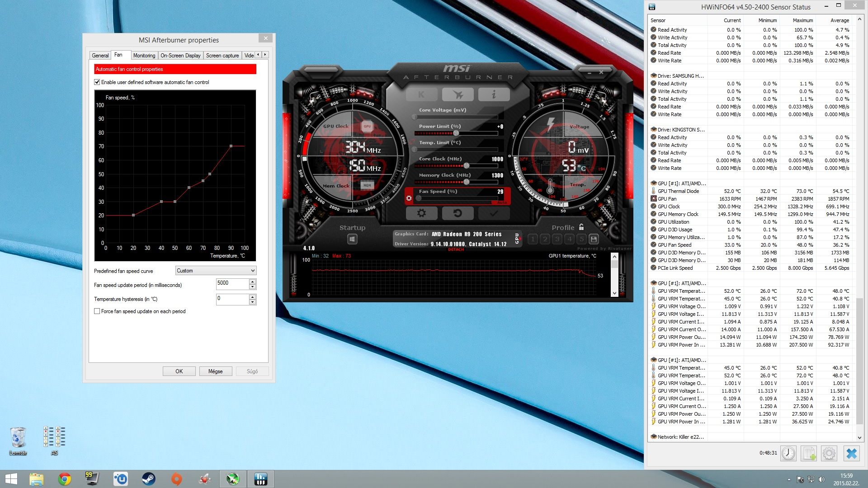Select profile slot 1 in Afterburner

[x=533, y=239]
